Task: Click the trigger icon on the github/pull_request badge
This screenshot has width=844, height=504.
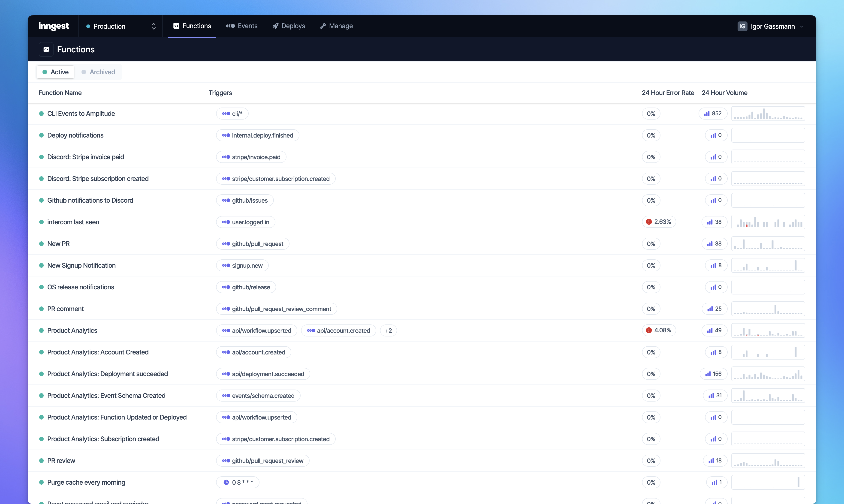Action: 226,243
